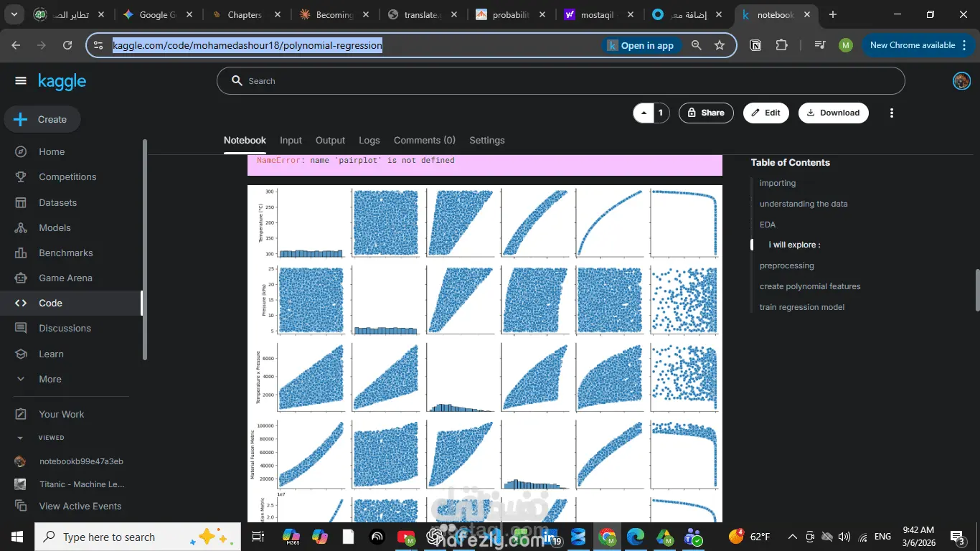Screen dimensions: 980x551
Task: Click the Share button
Action: 706,113
